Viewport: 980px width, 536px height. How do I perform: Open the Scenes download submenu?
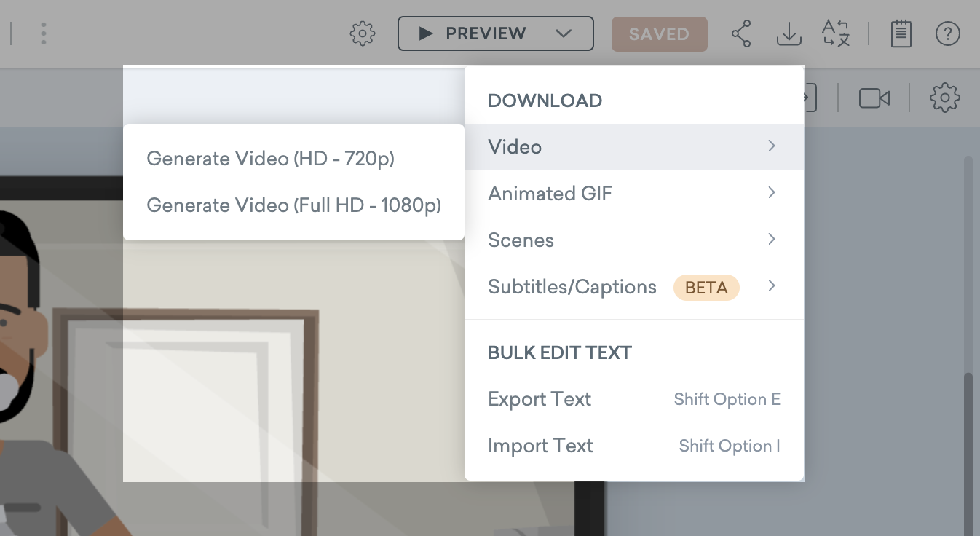tap(634, 240)
